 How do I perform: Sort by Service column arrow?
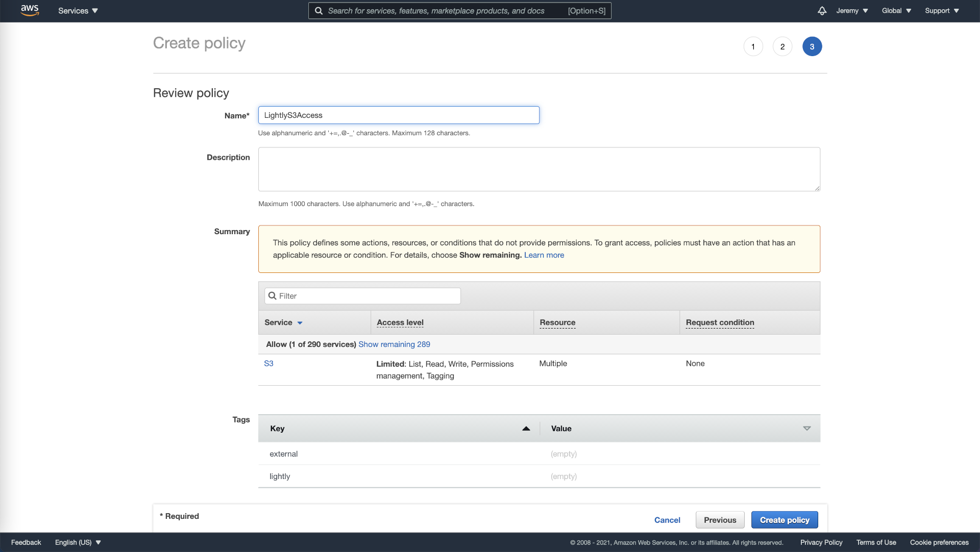[300, 323]
